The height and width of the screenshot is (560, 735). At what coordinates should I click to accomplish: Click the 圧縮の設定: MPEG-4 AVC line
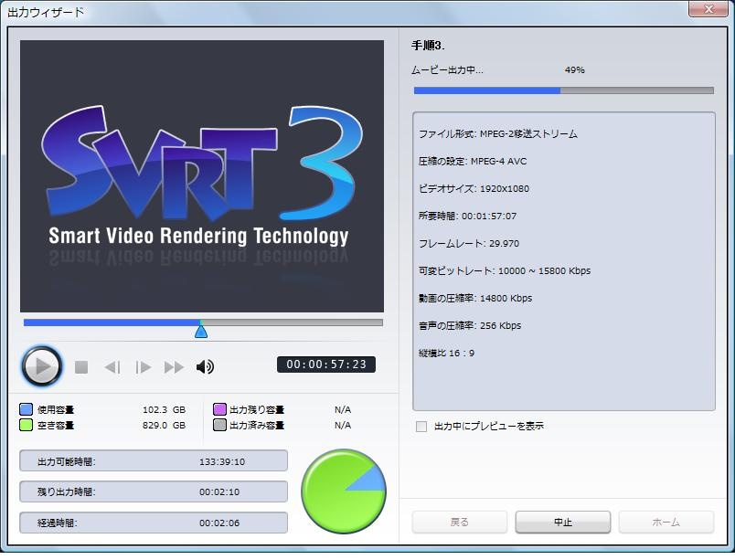(x=473, y=162)
